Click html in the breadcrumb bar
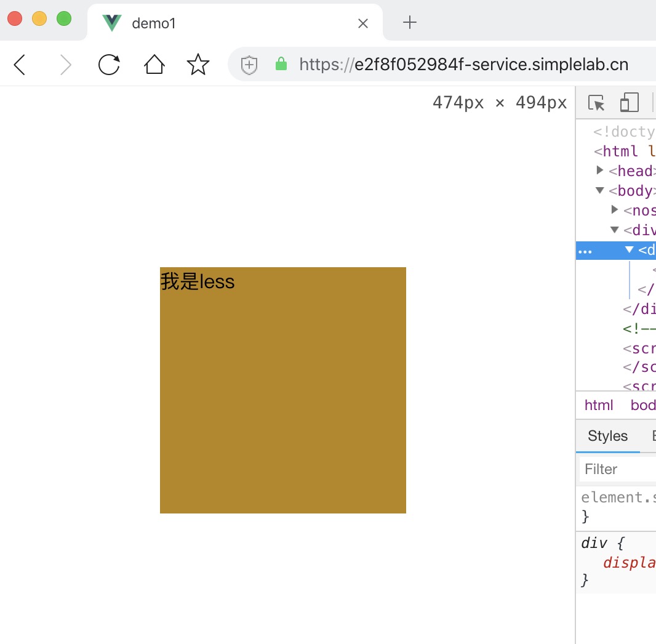Image resolution: width=656 pixels, height=644 pixels. point(598,405)
